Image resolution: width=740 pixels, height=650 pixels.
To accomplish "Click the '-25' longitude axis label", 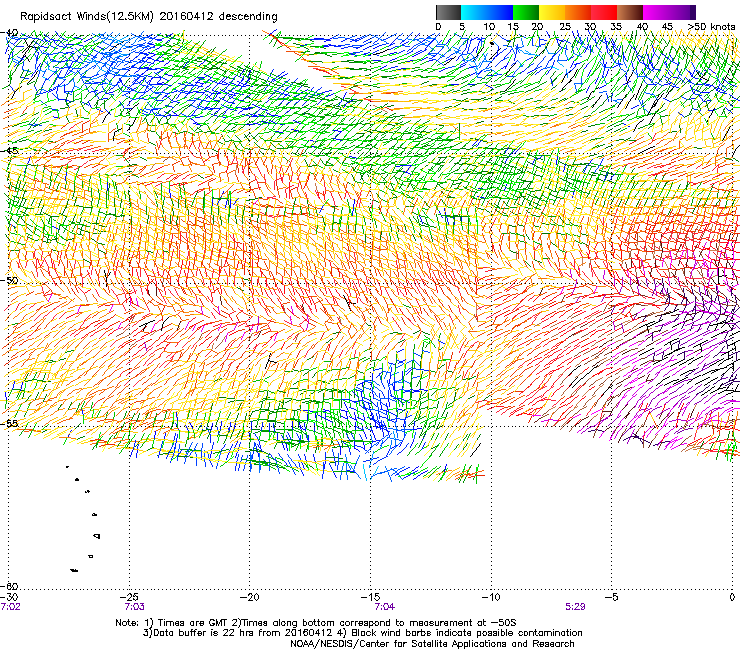I will [129, 597].
